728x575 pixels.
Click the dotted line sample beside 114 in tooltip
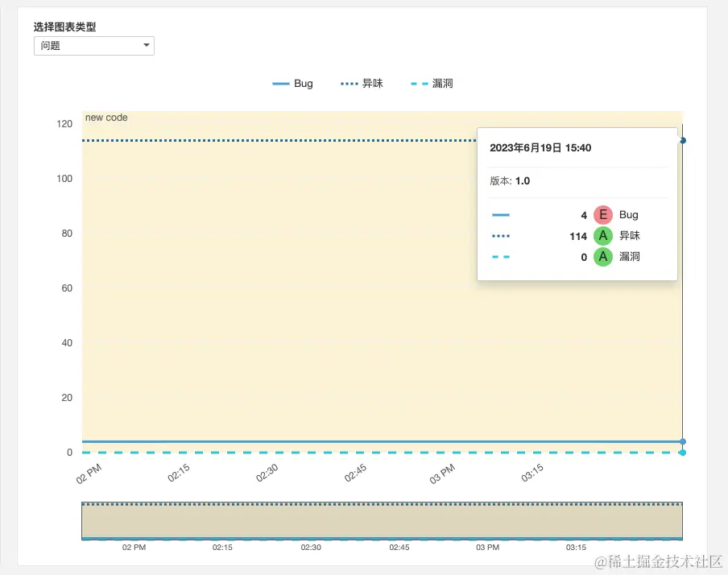click(501, 236)
